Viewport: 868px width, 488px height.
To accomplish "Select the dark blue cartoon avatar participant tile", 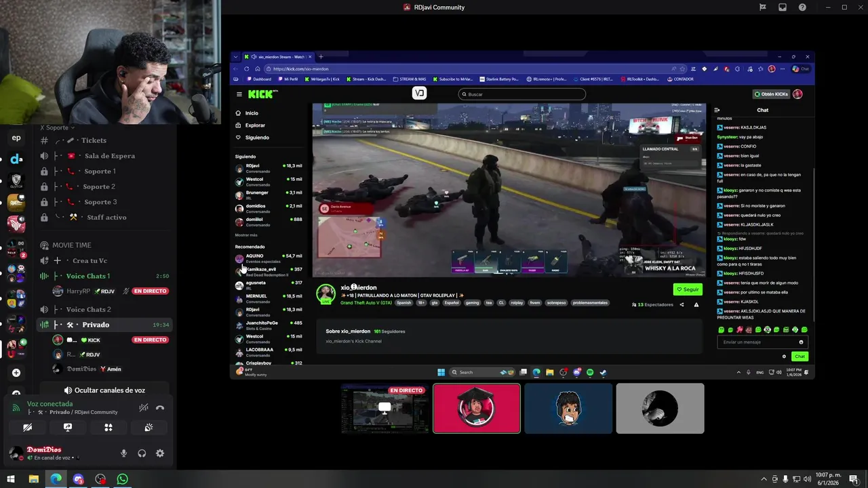I will click(x=568, y=408).
